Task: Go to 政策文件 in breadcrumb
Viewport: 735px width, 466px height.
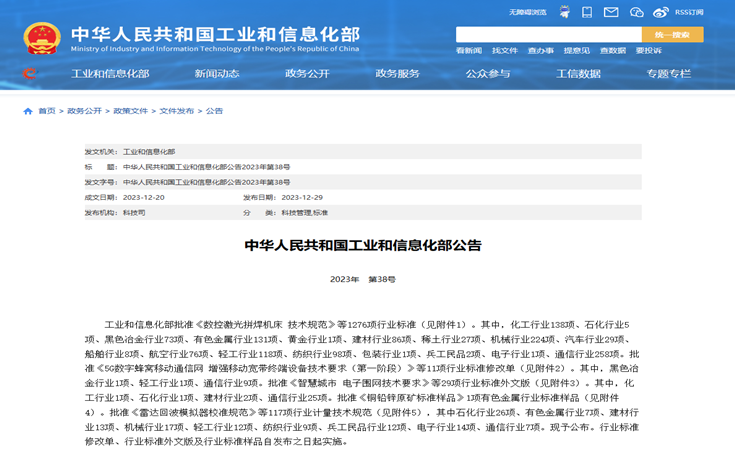Action: tap(130, 111)
